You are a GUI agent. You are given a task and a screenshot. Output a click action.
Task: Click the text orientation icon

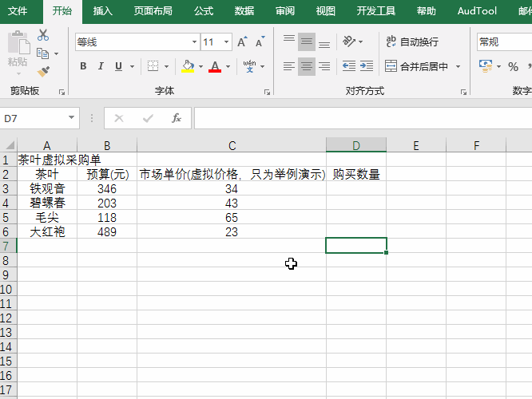tap(349, 41)
